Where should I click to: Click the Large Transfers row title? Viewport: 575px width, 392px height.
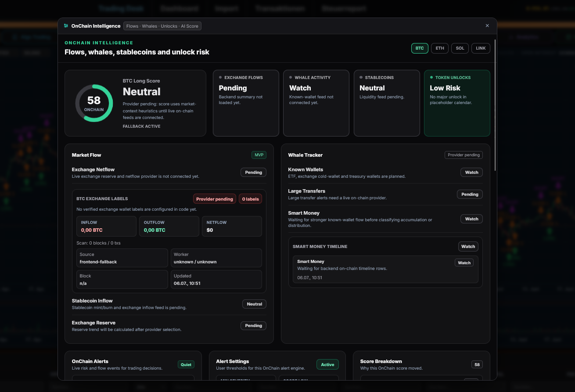(x=307, y=191)
